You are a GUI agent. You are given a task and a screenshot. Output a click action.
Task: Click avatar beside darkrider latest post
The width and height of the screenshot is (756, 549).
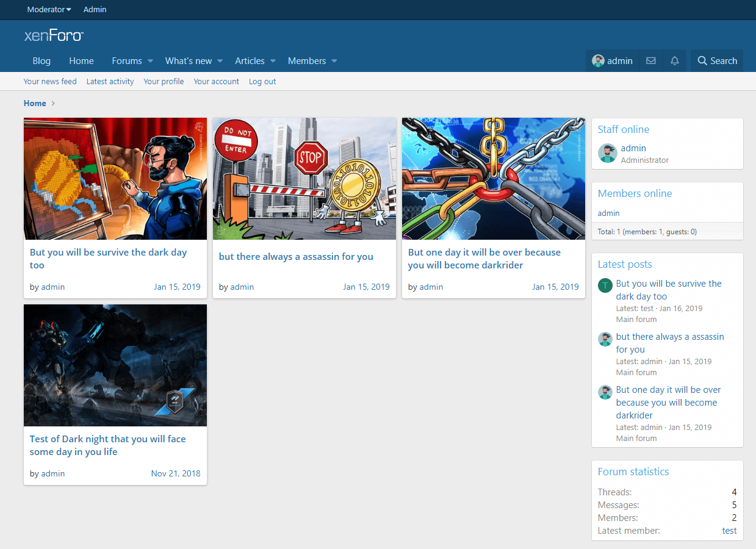click(605, 392)
